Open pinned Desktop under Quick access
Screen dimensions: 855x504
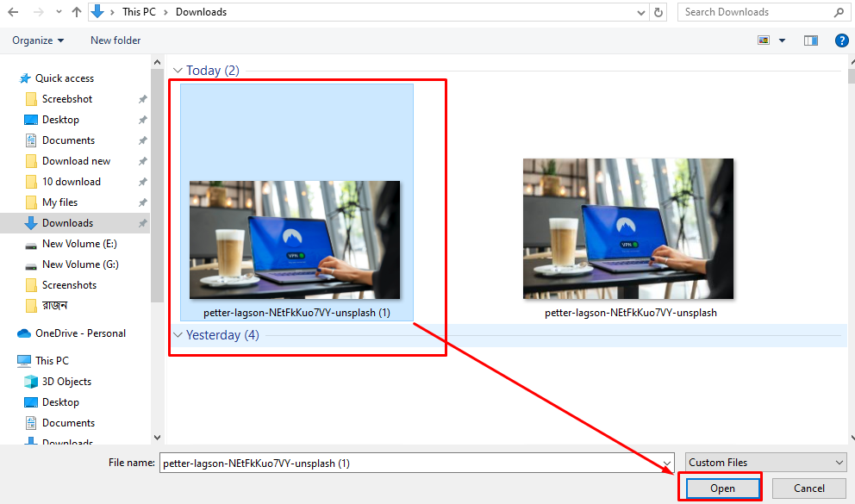(x=60, y=120)
